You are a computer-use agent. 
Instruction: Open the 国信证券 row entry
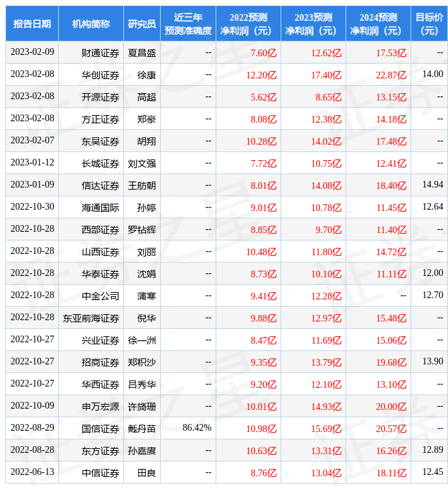(100, 428)
